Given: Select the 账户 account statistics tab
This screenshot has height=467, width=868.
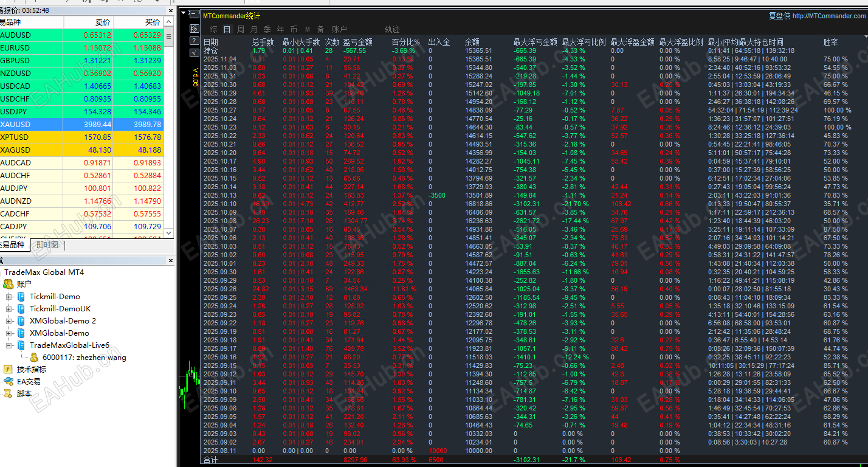Looking at the screenshot, I should tap(339, 29).
